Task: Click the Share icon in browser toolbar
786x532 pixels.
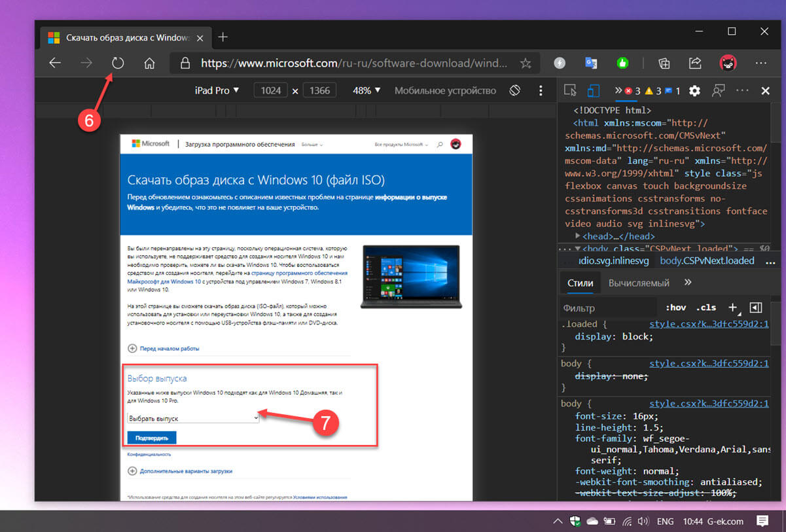Action: click(x=695, y=63)
